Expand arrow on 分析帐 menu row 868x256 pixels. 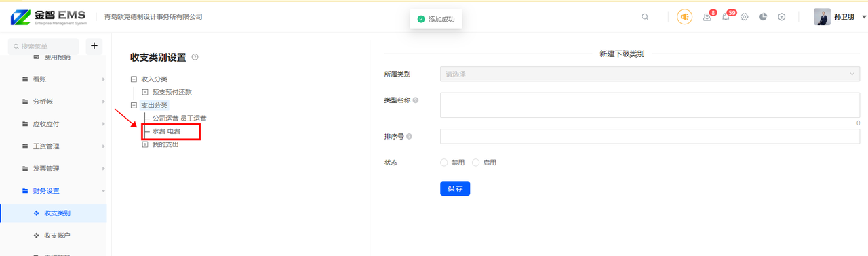103,102
